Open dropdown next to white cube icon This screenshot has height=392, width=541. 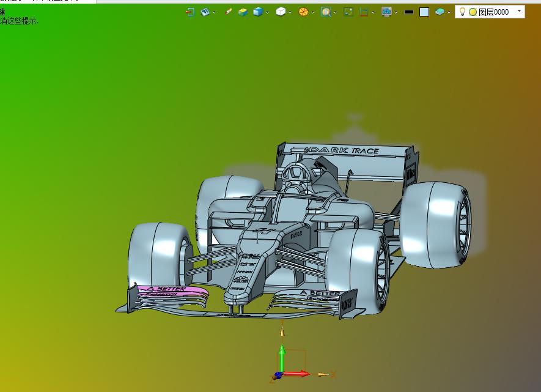(290, 12)
